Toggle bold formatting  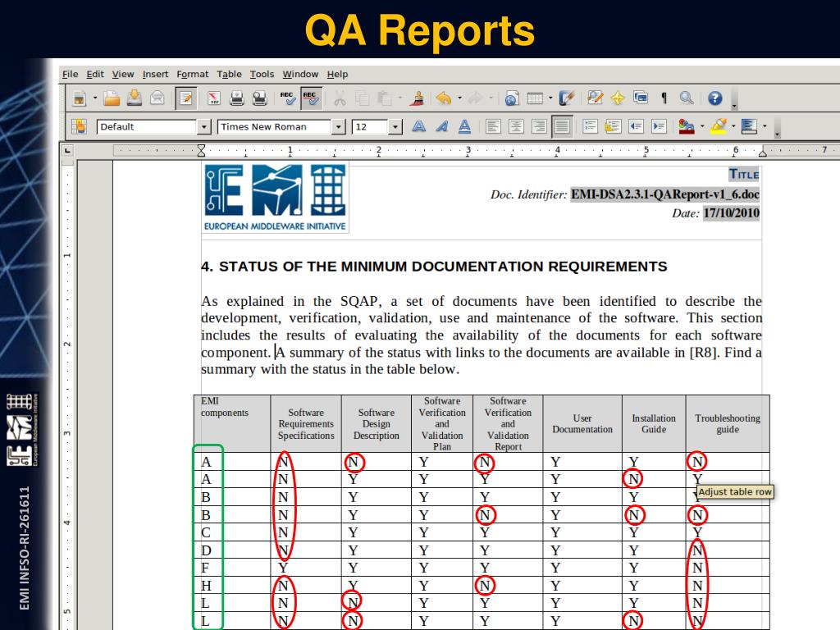(x=419, y=127)
